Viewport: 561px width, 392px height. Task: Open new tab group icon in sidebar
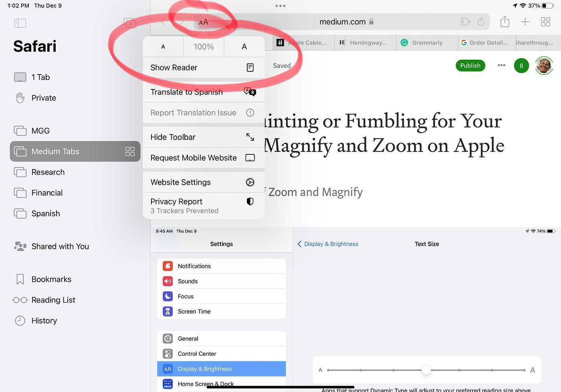(129, 23)
